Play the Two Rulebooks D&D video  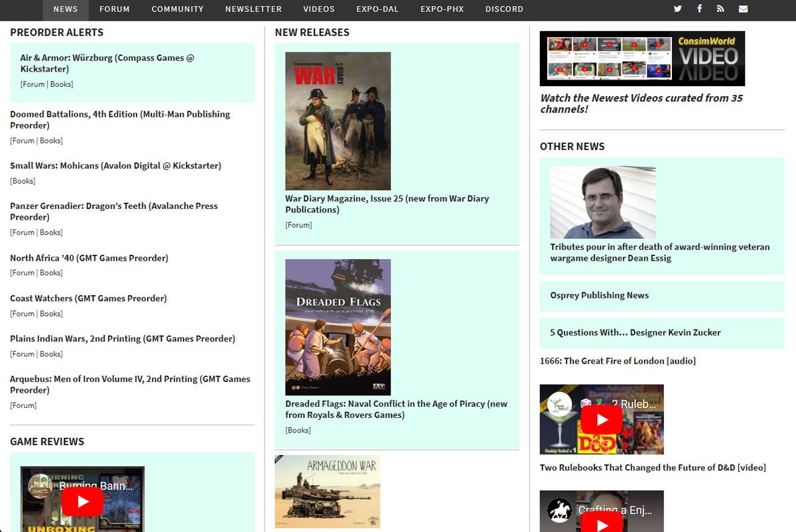click(602, 419)
